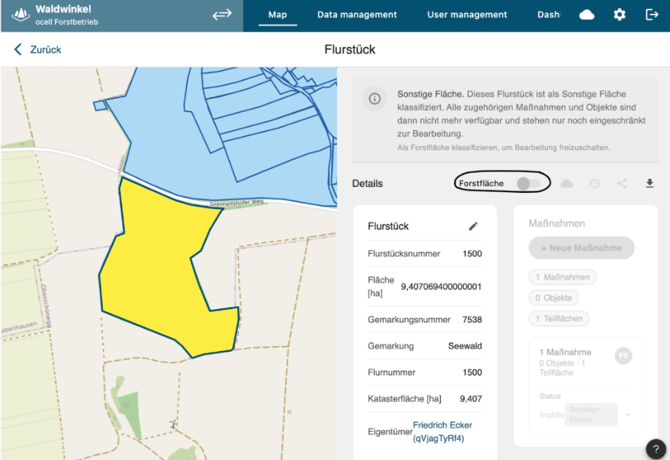Toggle the Forstfläche switch

click(528, 184)
